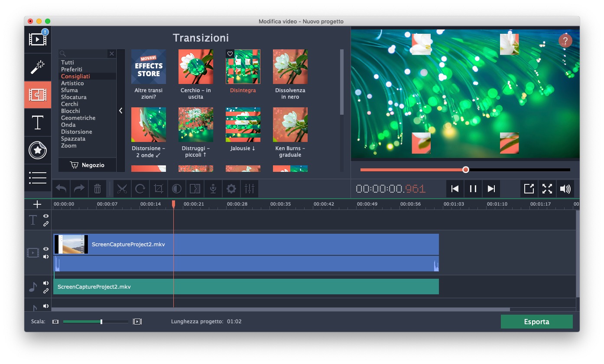Click the preview playback progress slider handle

pos(466,170)
